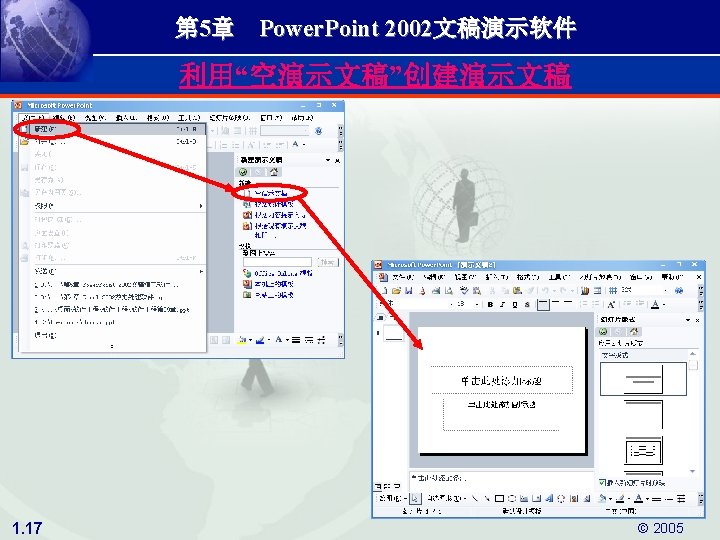Click insert diagram icon in drawing toolbar
This screenshot has height=540, width=720.
click(561, 498)
